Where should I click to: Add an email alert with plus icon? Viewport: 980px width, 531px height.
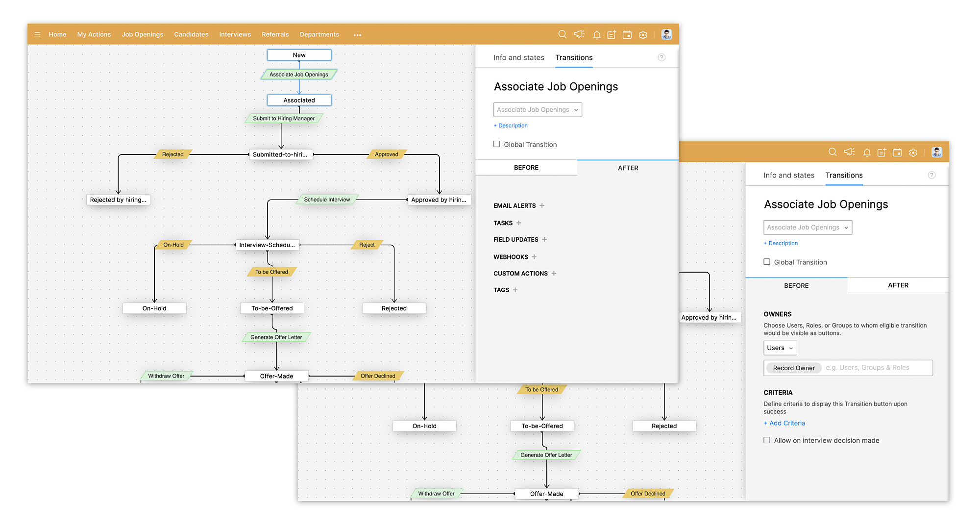point(542,205)
